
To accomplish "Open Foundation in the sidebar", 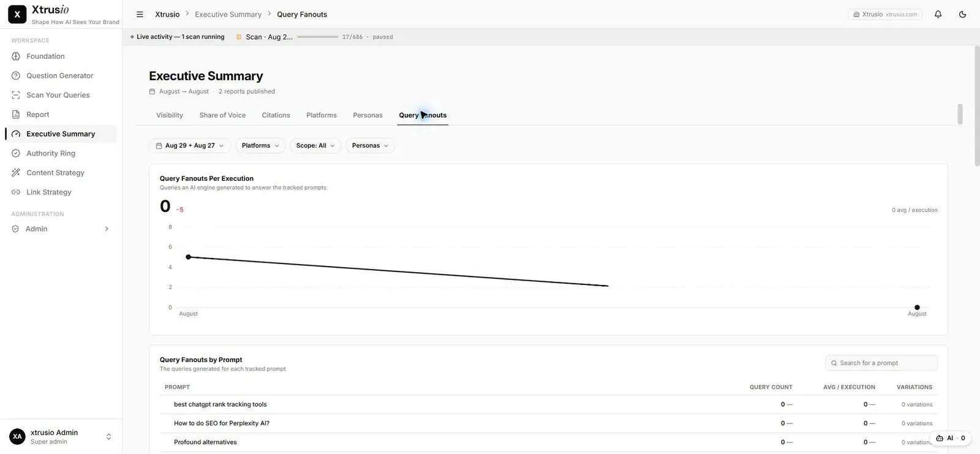I will coord(61,56).
